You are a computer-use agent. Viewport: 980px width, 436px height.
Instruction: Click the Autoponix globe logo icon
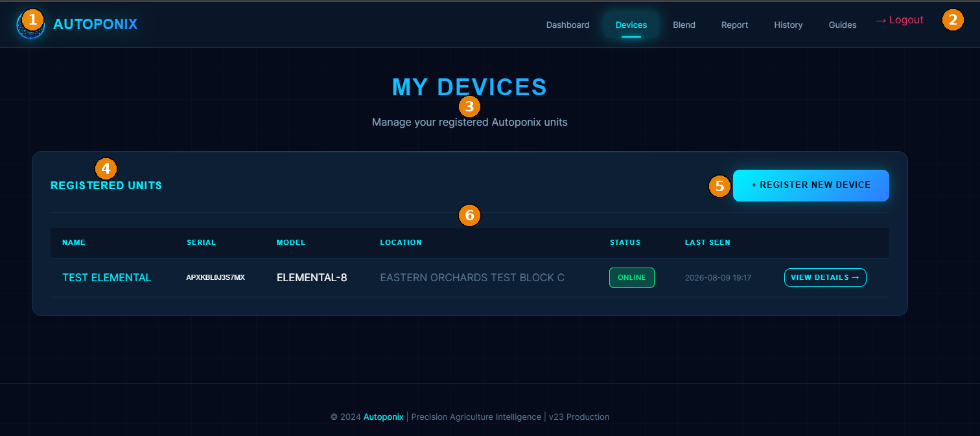pos(30,25)
